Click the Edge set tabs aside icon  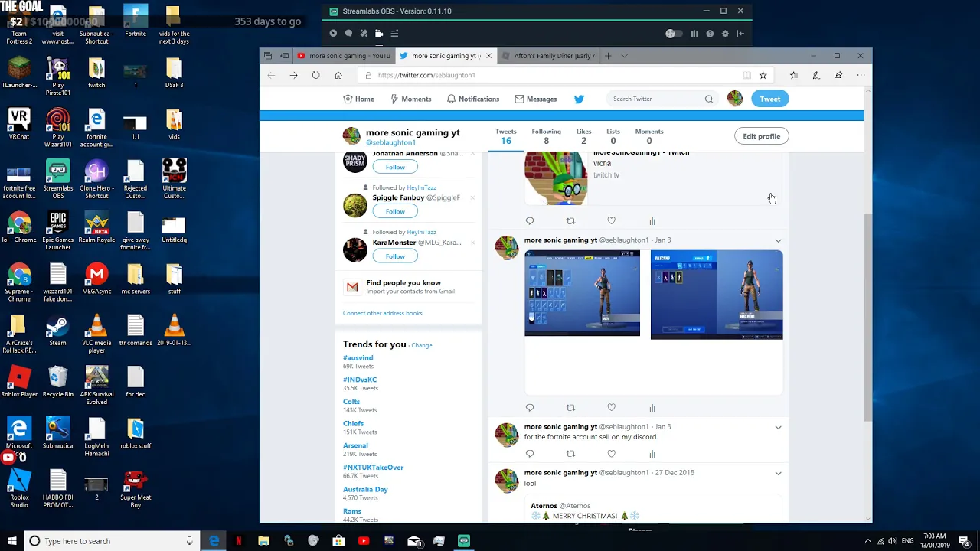[x=284, y=55]
